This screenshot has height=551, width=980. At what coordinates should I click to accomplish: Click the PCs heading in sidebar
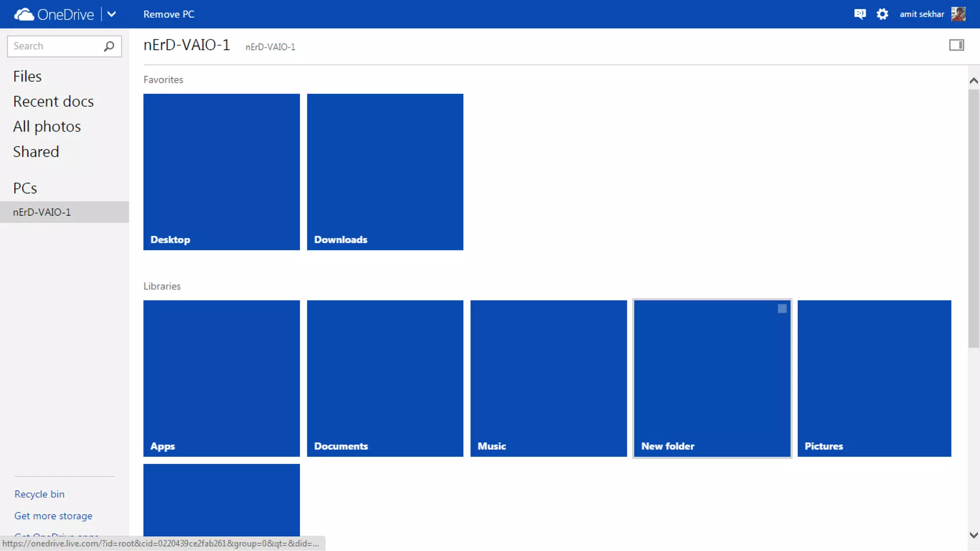25,188
